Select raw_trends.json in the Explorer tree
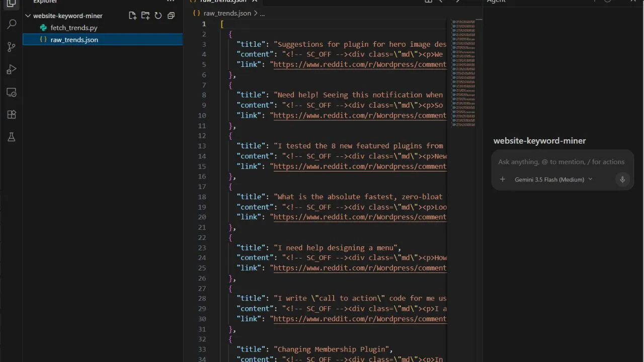 [x=103, y=39]
